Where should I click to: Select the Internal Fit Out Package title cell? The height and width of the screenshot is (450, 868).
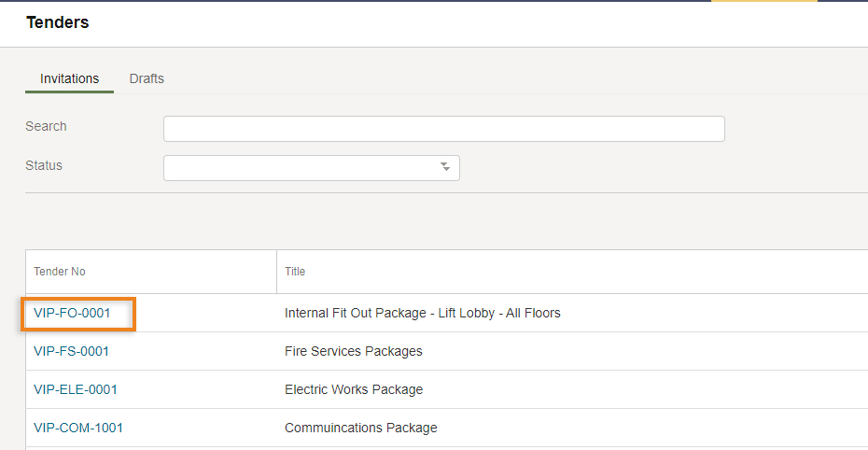pyautogui.click(x=423, y=314)
